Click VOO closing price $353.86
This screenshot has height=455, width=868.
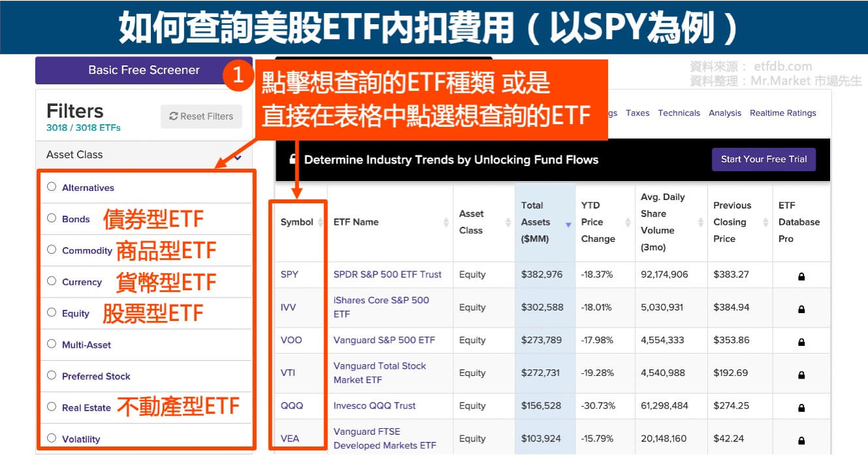pos(731,340)
